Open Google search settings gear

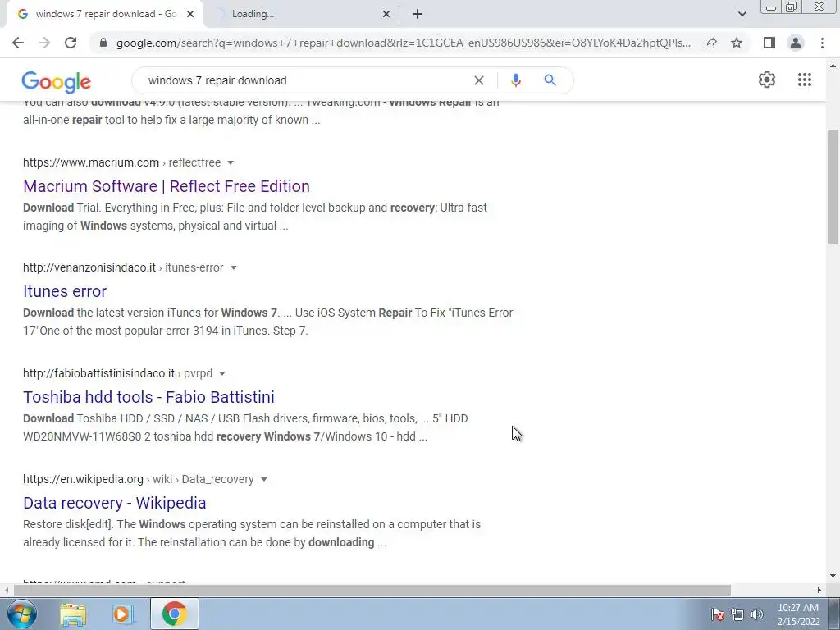click(767, 80)
